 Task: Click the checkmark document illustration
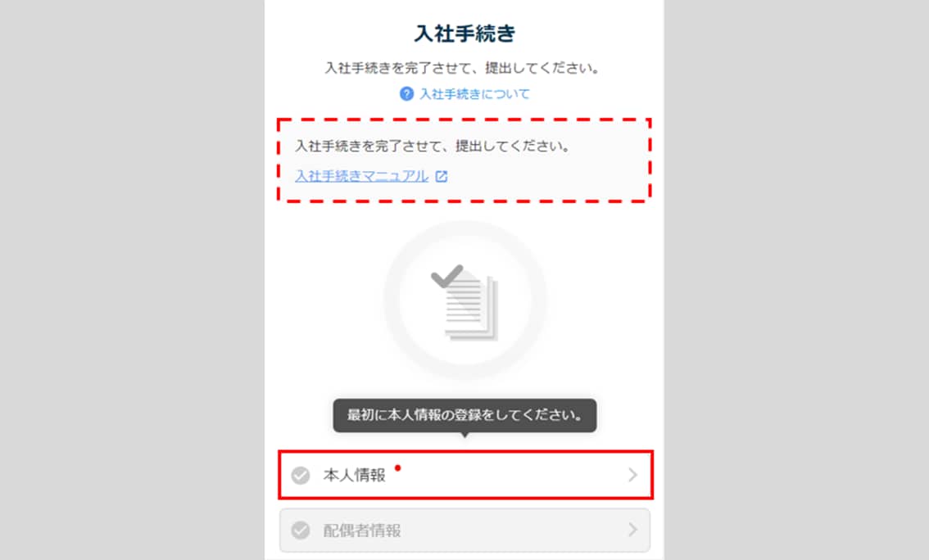pos(465,302)
